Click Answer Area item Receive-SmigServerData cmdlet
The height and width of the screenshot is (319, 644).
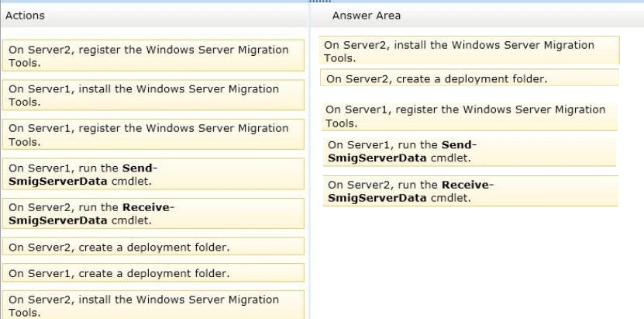pyautogui.click(x=470, y=191)
